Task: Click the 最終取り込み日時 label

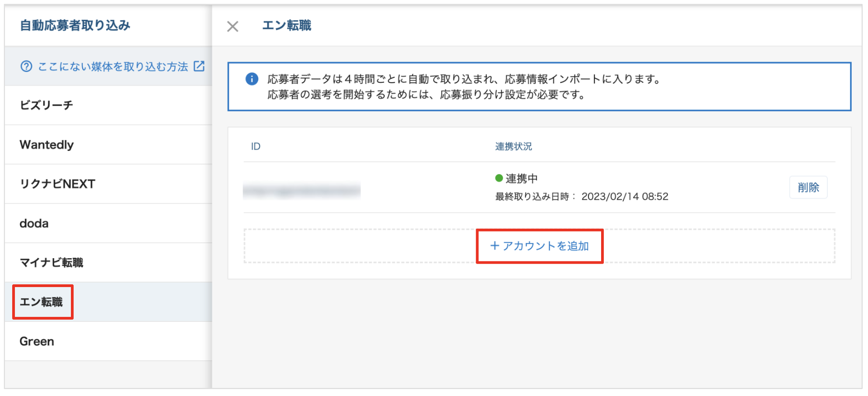Action: pos(535,197)
